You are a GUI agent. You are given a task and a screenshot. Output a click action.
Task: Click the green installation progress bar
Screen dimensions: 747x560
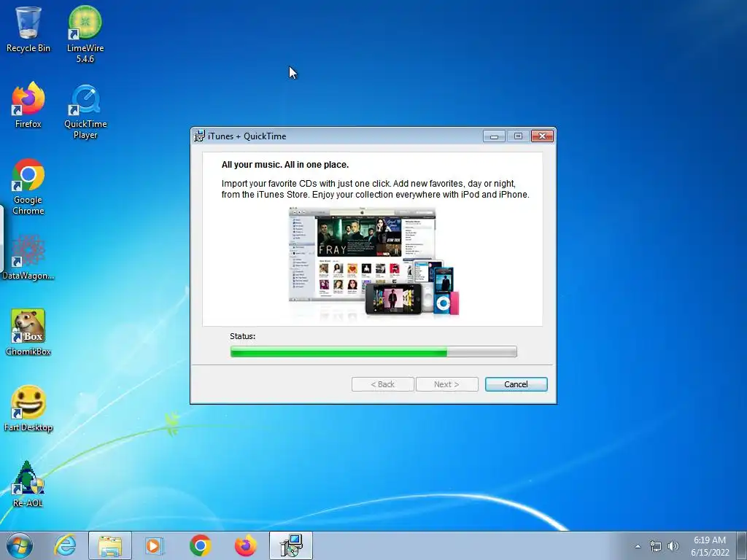coord(373,352)
